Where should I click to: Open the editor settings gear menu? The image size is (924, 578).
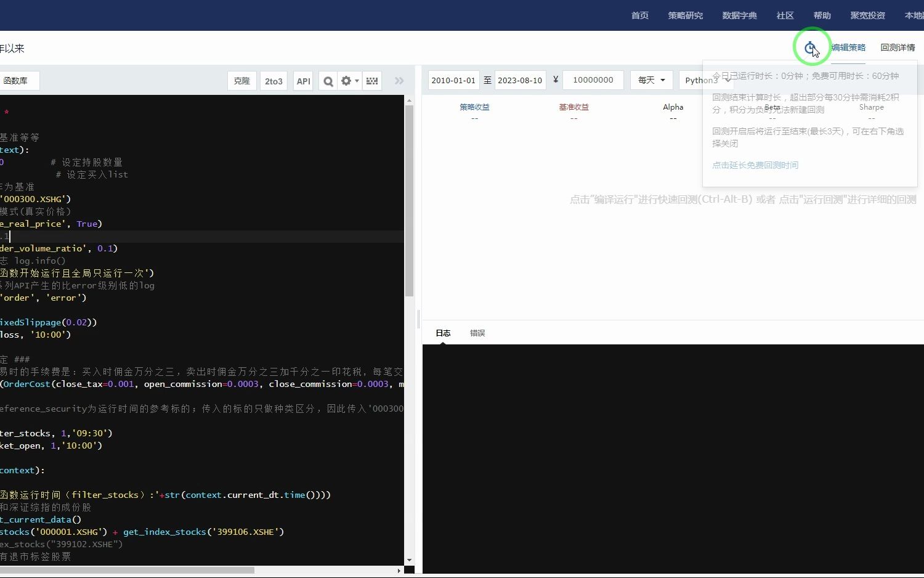click(349, 81)
